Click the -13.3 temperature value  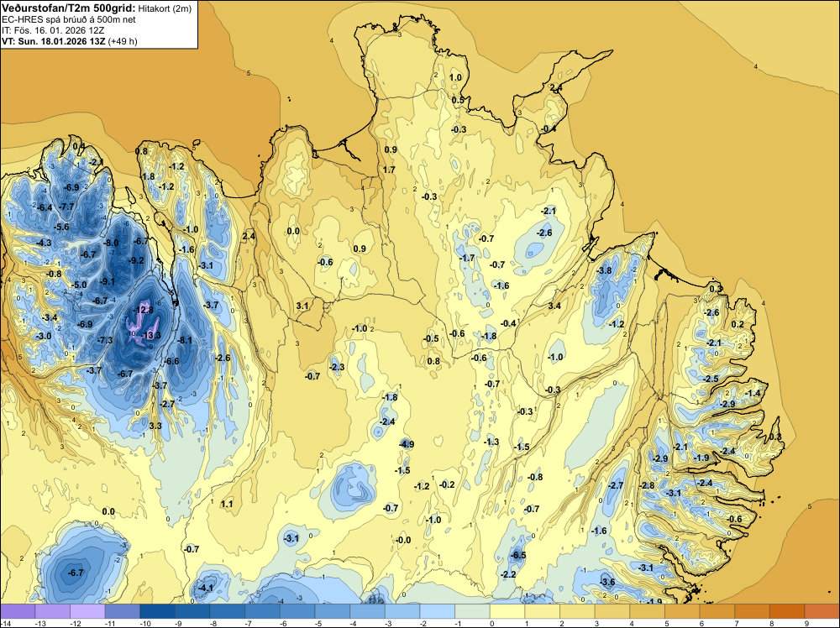coord(150,336)
